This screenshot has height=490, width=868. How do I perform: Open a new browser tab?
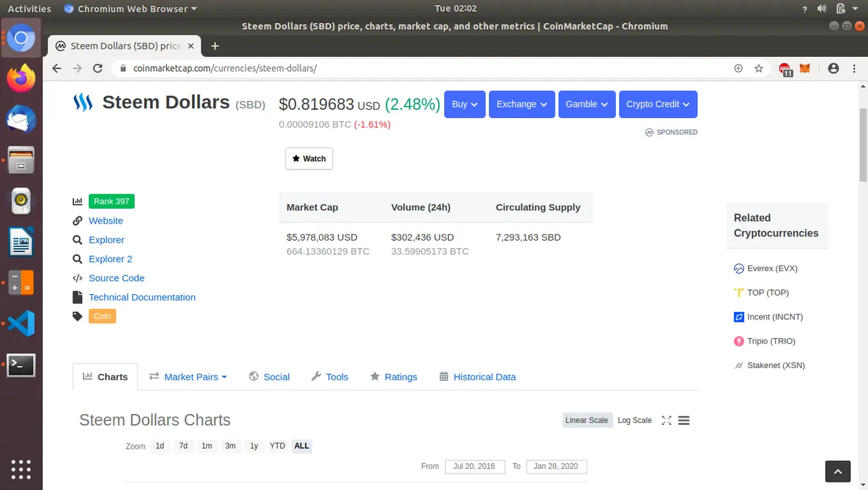click(215, 46)
